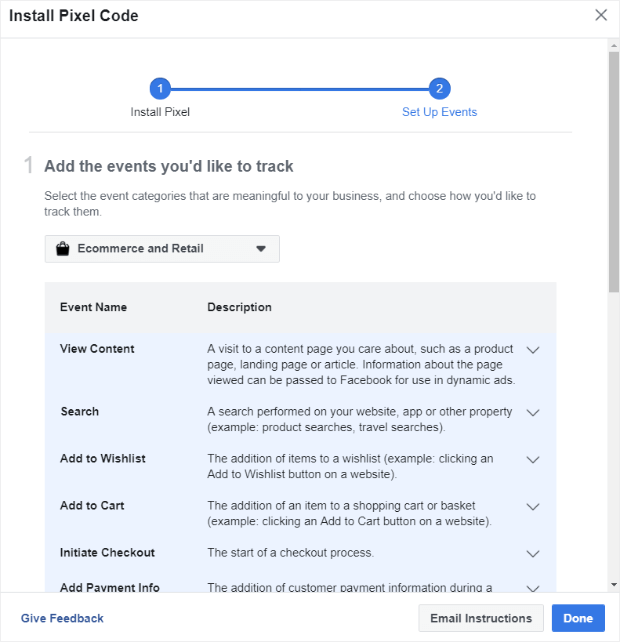Expand the Search event chevron
This screenshot has width=620, height=642.
[533, 412]
